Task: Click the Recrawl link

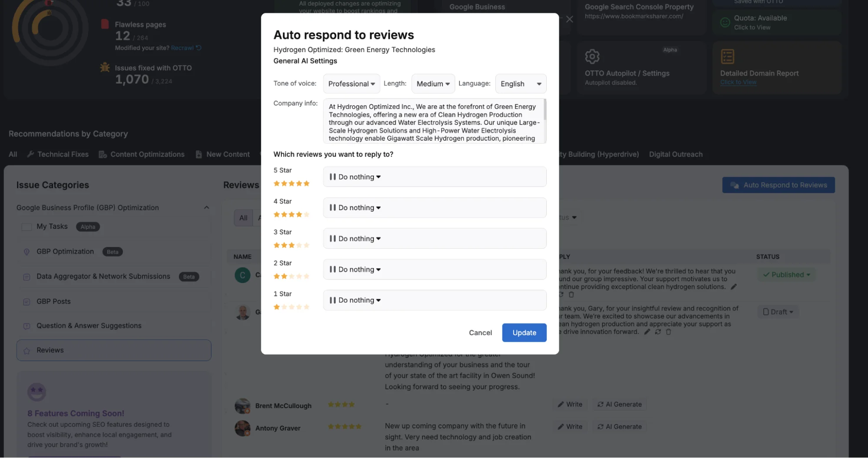Action: pyautogui.click(x=182, y=48)
